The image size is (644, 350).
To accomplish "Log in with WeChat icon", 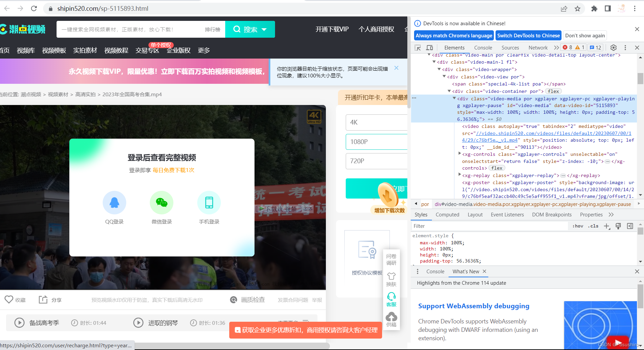I will (x=162, y=203).
